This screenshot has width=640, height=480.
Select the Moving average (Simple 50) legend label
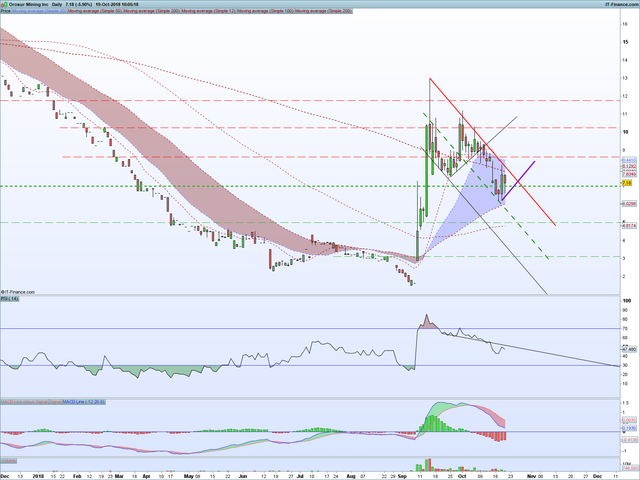(96, 11)
